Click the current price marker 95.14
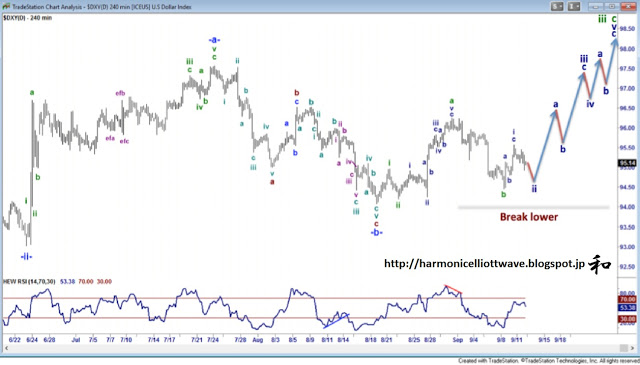 click(627, 163)
